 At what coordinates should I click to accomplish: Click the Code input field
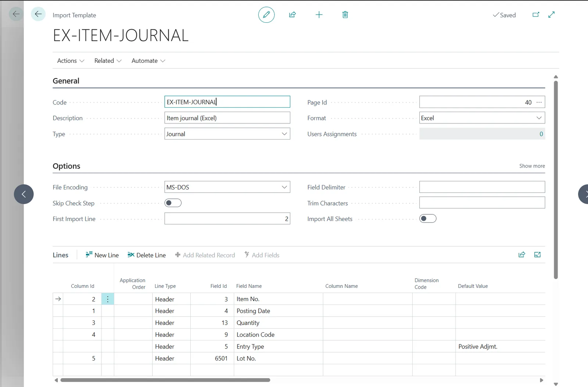(227, 102)
